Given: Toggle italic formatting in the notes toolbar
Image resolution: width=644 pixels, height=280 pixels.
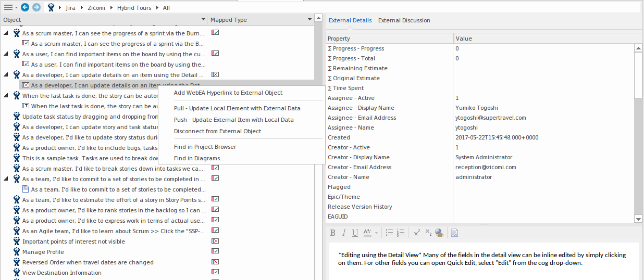Looking at the screenshot, I should tap(344, 233).
